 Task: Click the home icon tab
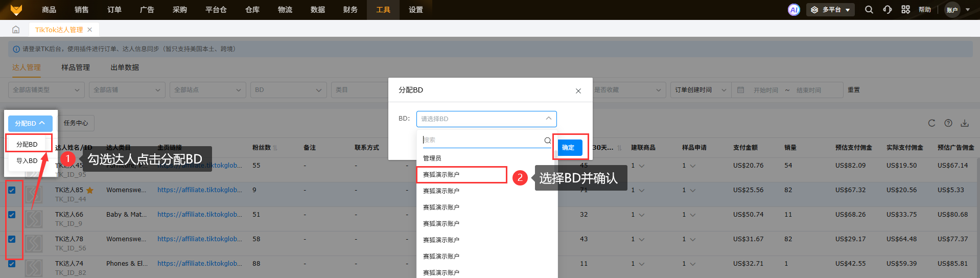click(x=16, y=30)
